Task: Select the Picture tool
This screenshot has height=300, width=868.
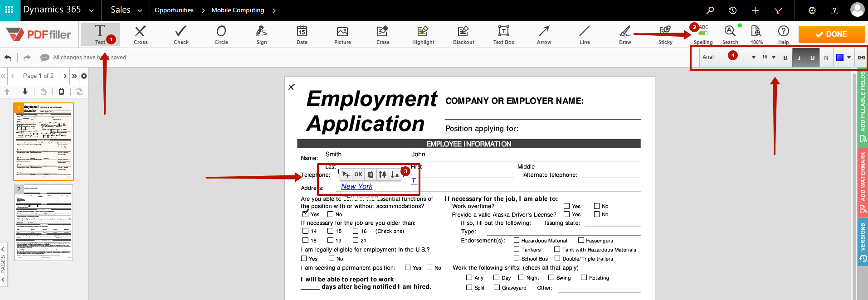Action: coord(342,34)
